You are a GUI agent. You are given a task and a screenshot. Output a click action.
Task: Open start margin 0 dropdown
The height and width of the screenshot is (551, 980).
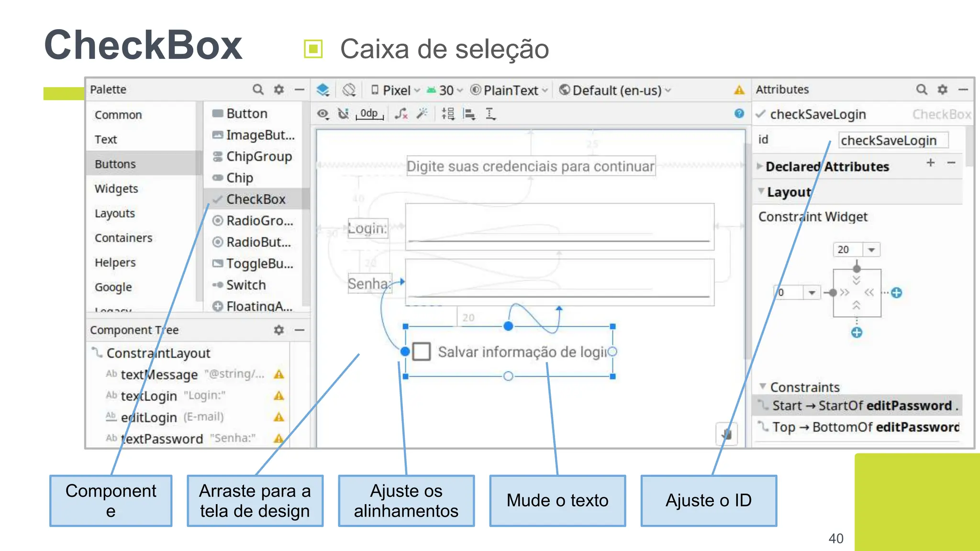click(812, 293)
